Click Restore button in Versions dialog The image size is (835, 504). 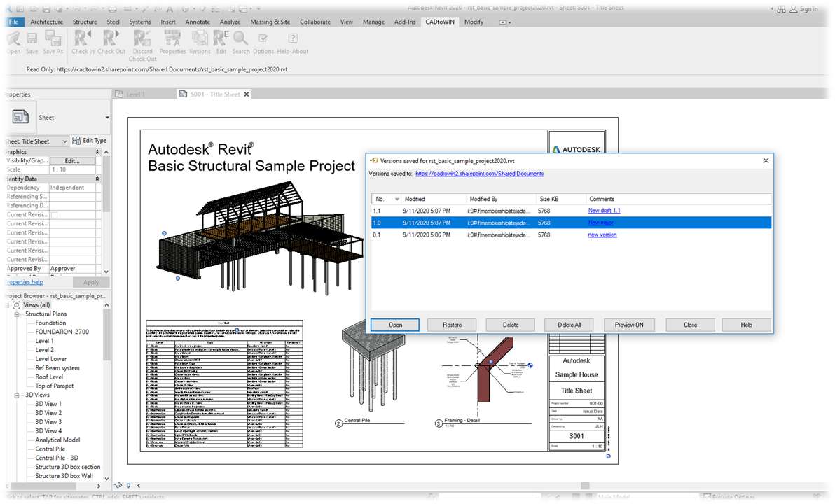point(452,325)
